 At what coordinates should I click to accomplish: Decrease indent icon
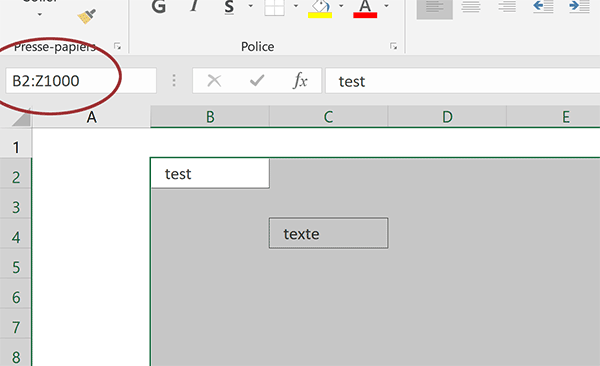tap(543, 7)
